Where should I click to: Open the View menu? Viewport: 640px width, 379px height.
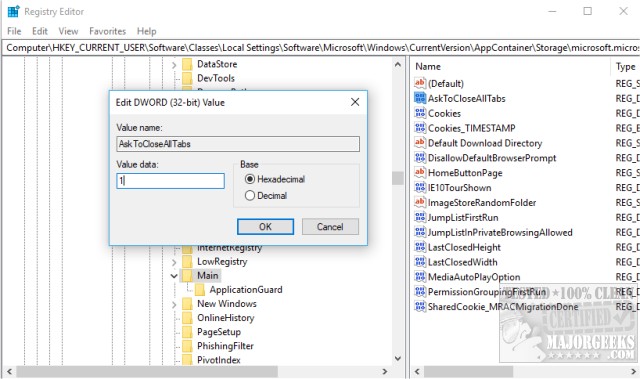pos(68,31)
